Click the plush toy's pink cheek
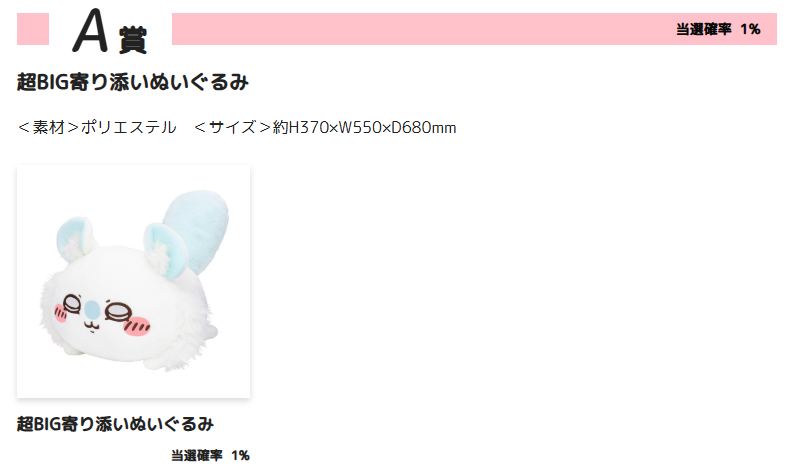 click(x=137, y=327)
